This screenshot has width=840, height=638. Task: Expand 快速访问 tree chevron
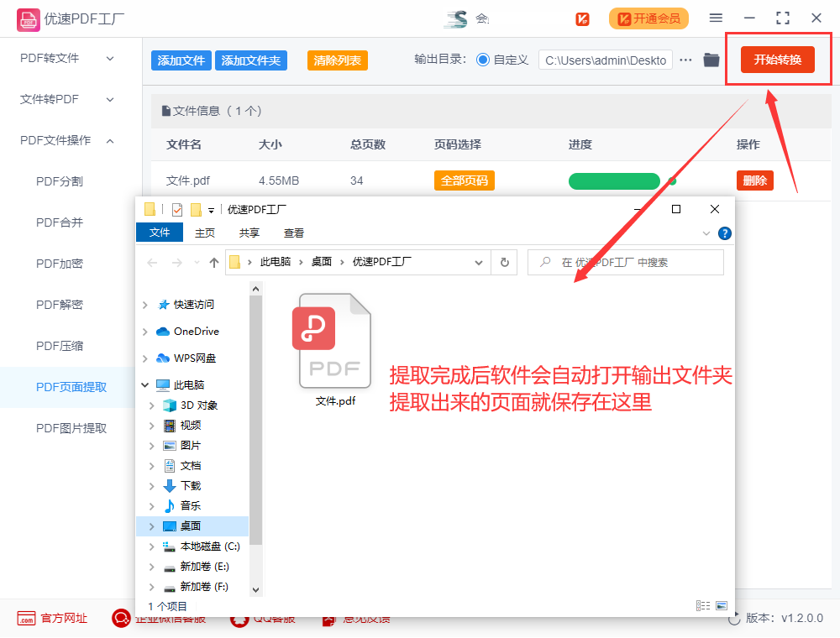(145, 305)
